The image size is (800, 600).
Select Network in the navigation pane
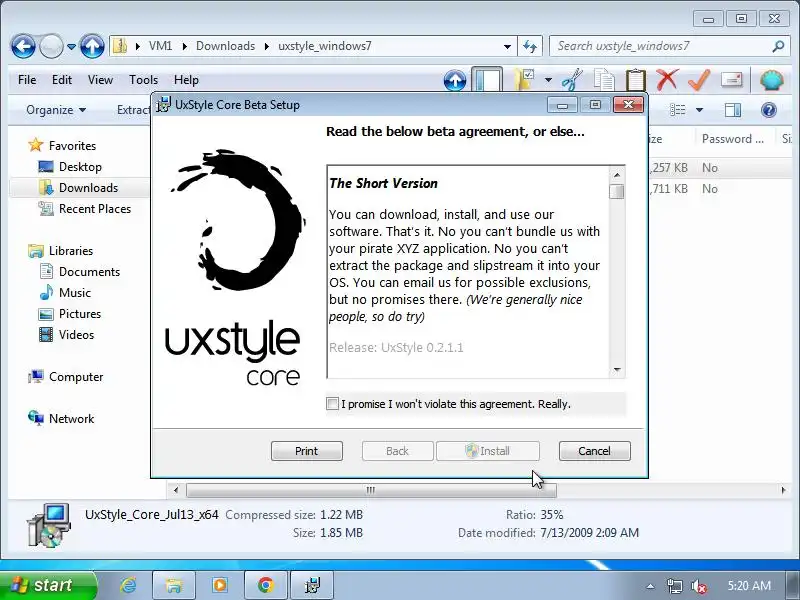71,419
